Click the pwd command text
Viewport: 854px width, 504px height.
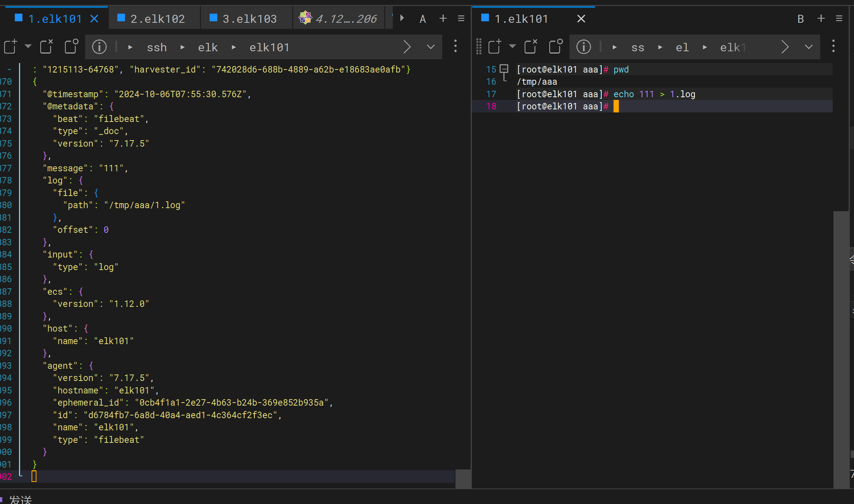click(621, 70)
